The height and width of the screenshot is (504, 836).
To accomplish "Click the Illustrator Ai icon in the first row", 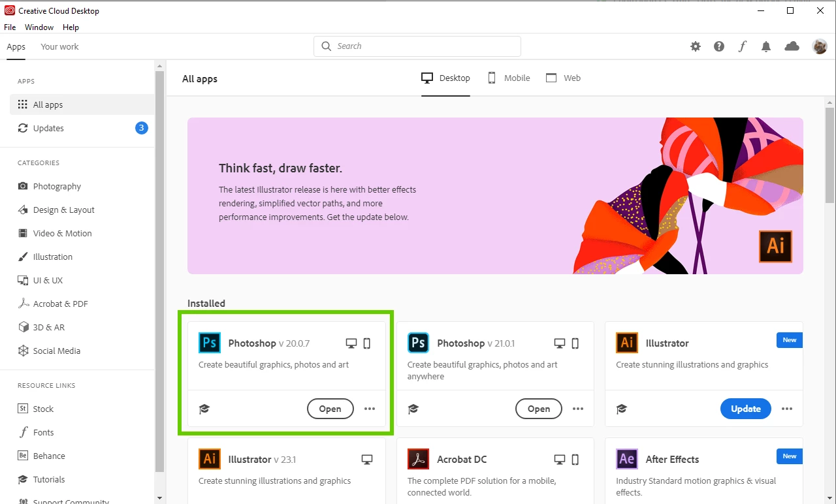I will (627, 343).
